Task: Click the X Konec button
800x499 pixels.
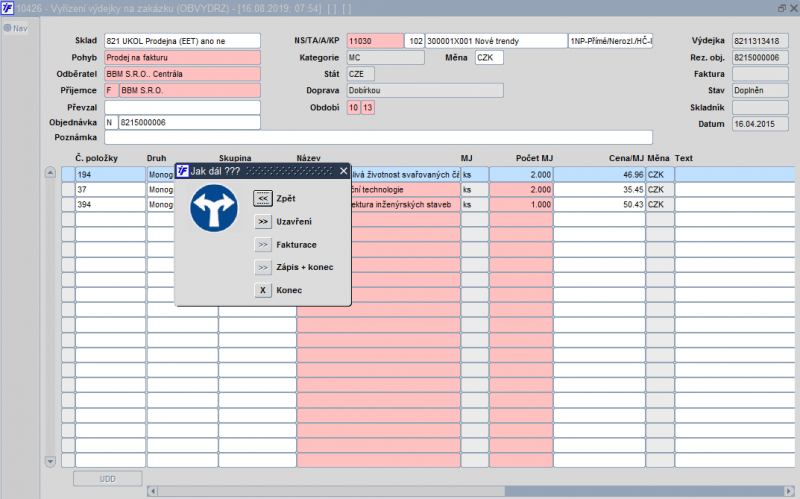Action: tap(263, 290)
